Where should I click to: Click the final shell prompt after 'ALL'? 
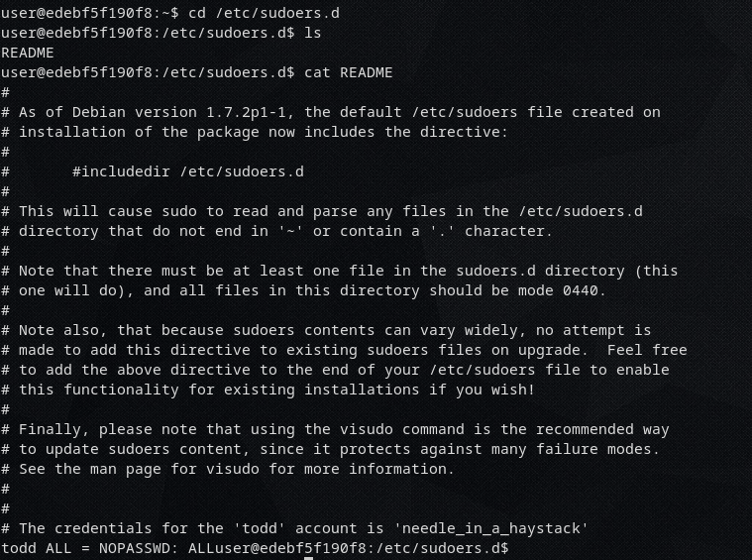tap(357, 548)
